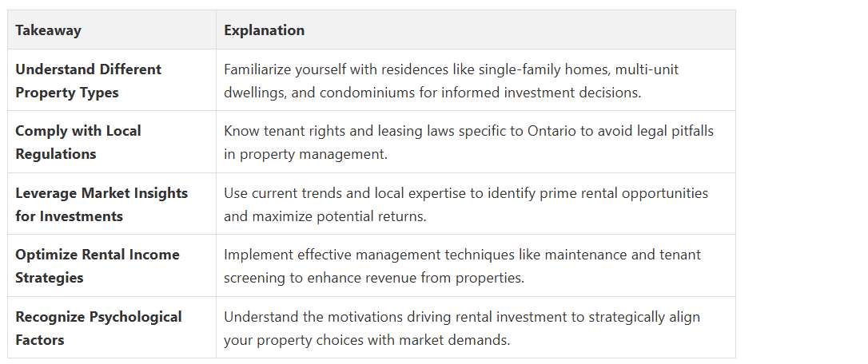Select the 'Recognize Psychological Factors' cell
Viewport: 868px width, 364px height.
98,328
